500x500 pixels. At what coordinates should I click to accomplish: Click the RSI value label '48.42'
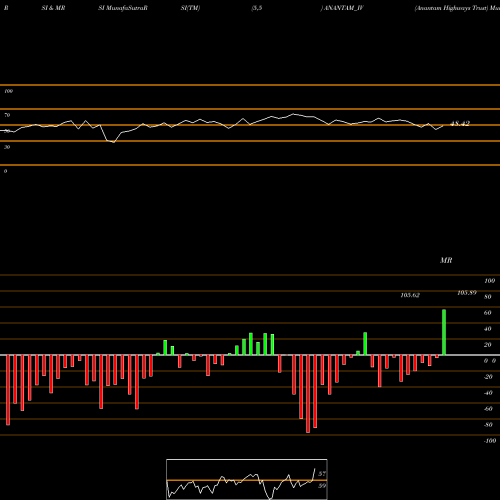(x=460, y=124)
